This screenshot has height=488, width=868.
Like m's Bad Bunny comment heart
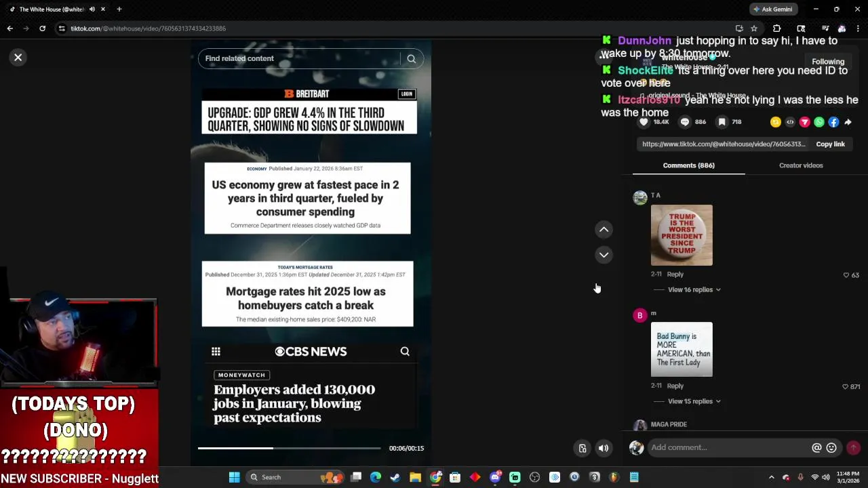pyautogui.click(x=845, y=386)
